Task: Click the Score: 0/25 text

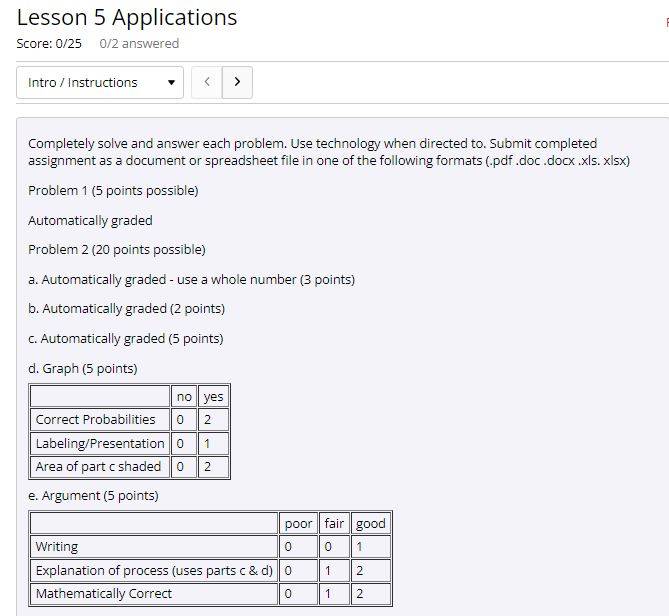Action: 49,44
